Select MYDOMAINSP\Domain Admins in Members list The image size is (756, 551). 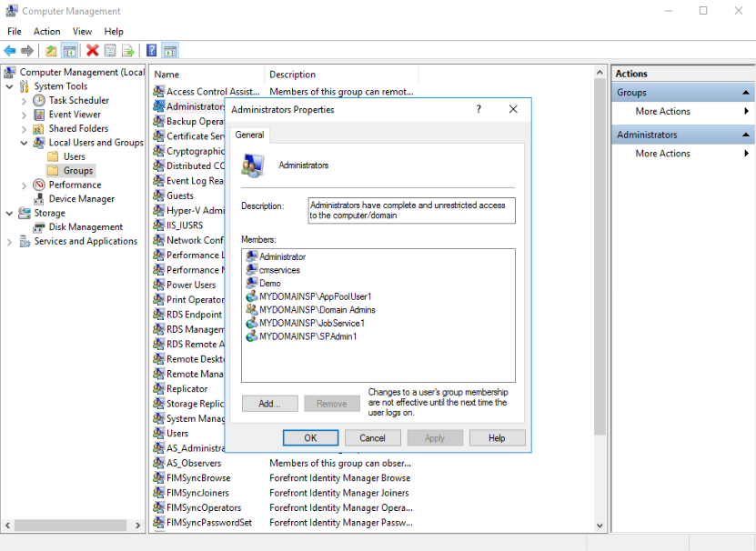click(317, 310)
